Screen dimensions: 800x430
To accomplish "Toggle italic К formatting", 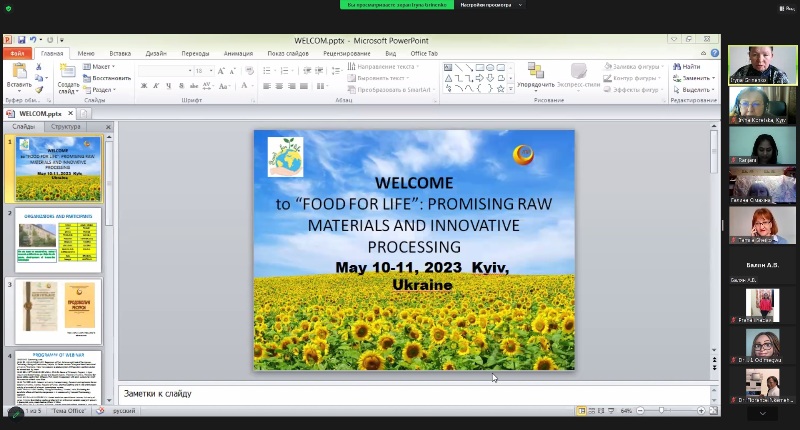I will 156,86.
